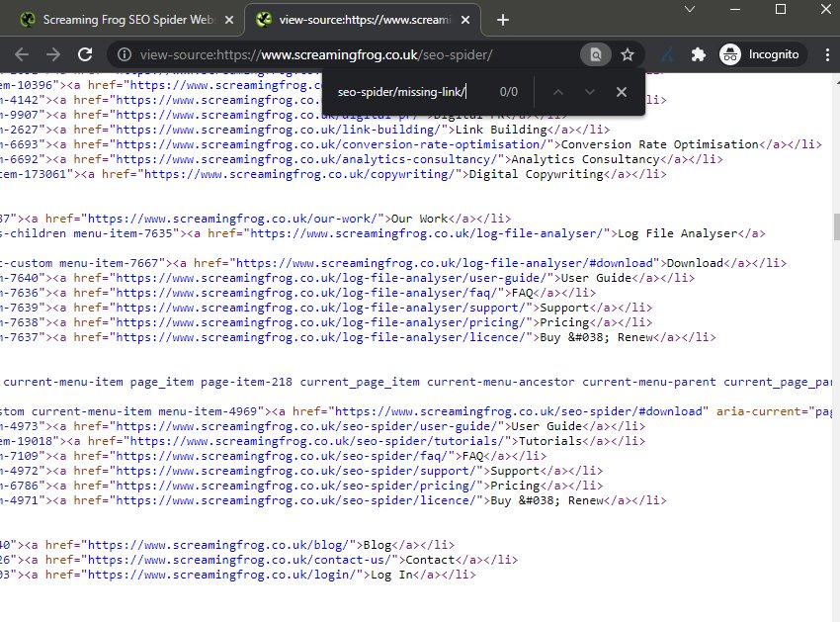
Task: Click the 'Blog' anchor text
Action: (x=378, y=545)
